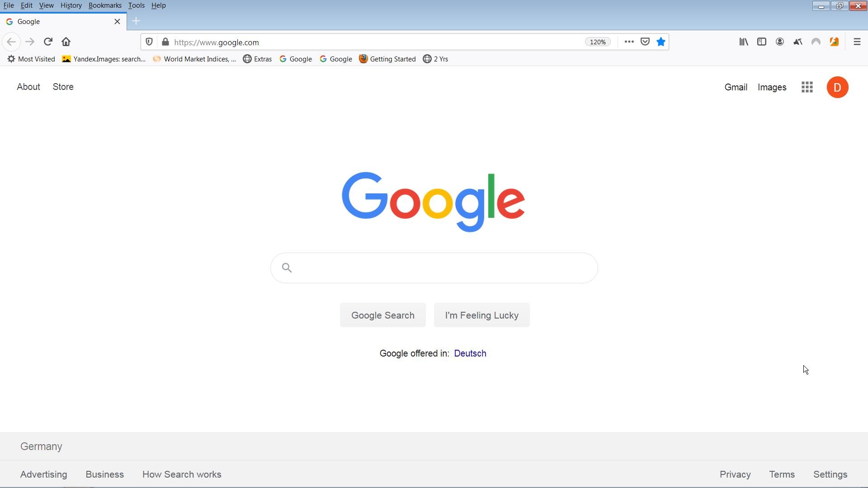The width and height of the screenshot is (868, 488).
Task: Open the Tools menu
Action: coord(136,5)
